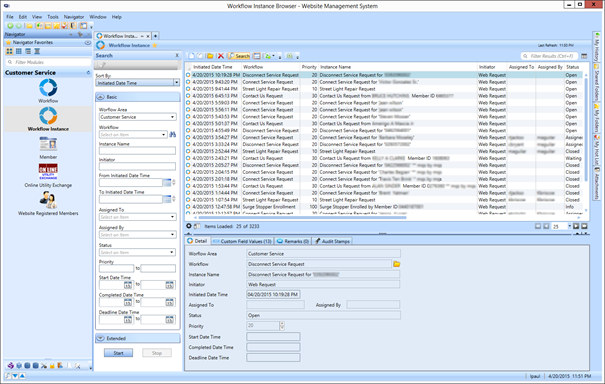The height and width of the screenshot is (384, 605).
Task: Click the settings gear icon near Items Loaded
Action: pyautogui.click(x=189, y=226)
